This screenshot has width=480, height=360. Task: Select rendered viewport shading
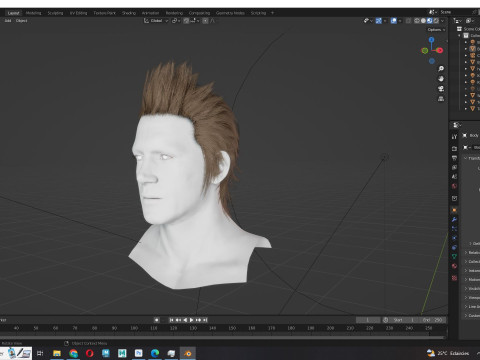pos(436,21)
